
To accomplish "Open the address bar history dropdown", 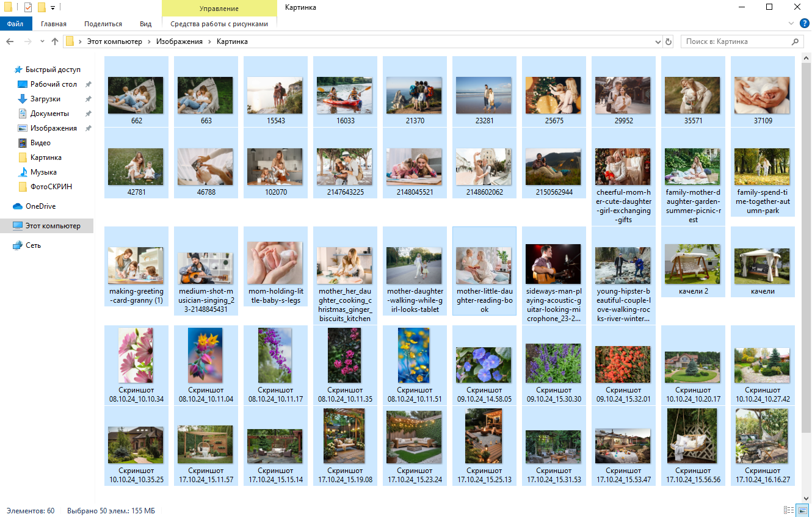I will pyautogui.click(x=658, y=42).
